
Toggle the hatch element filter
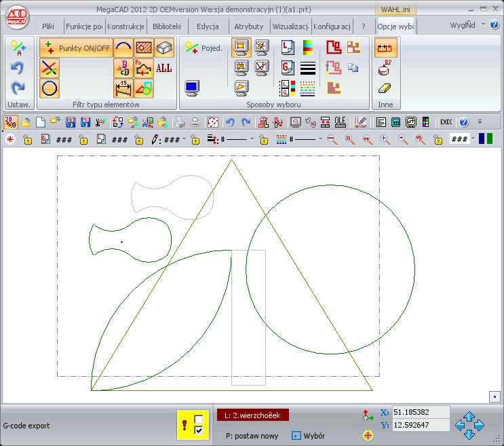click(144, 48)
